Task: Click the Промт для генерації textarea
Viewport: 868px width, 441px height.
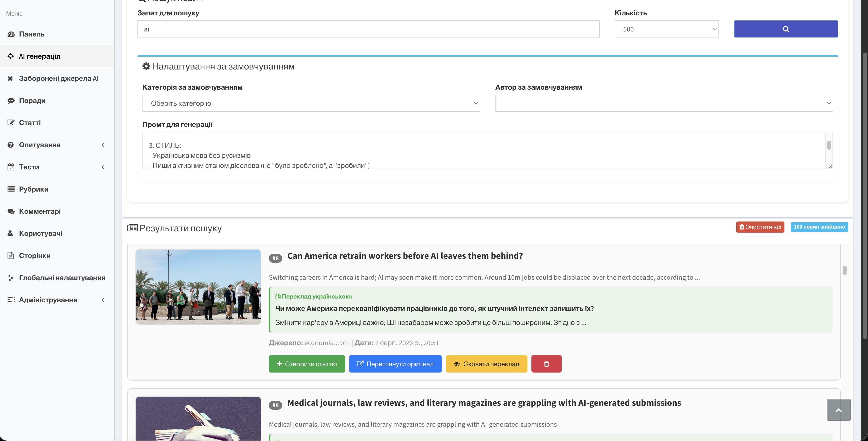Action: [488, 151]
